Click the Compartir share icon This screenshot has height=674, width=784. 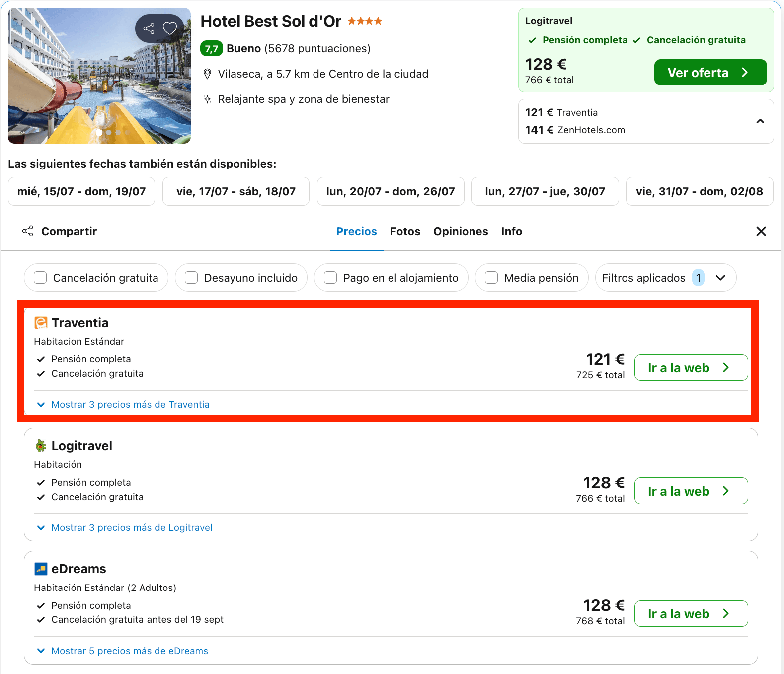point(28,231)
